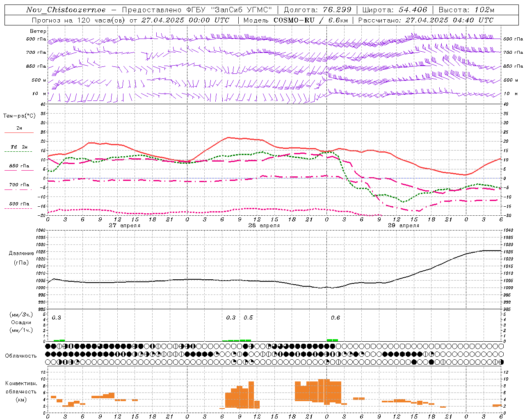Click the 'Осадки' precipitation label
Screen dimensions: 525x420
pos(21,322)
